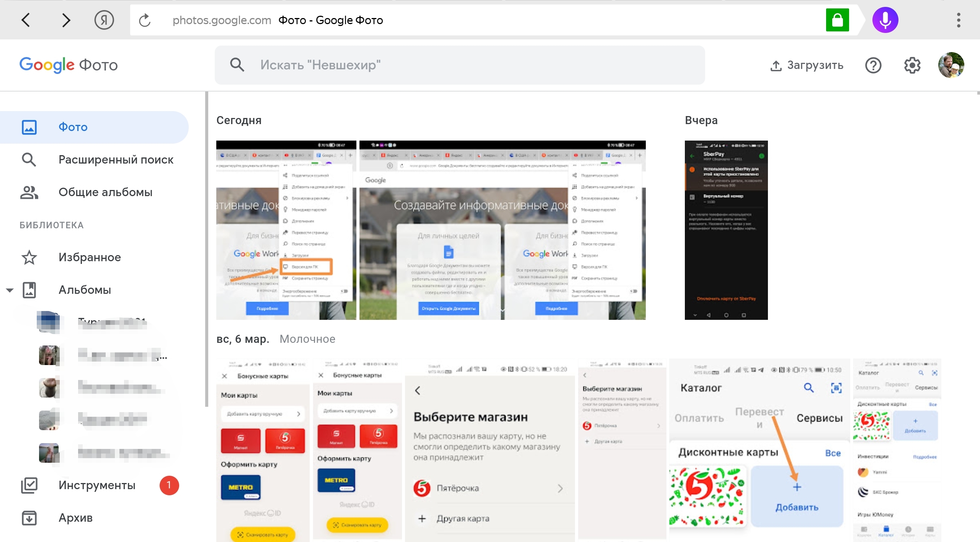Click the Архив download-box icon
The image size is (980, 542).
[x=29, y=518]
